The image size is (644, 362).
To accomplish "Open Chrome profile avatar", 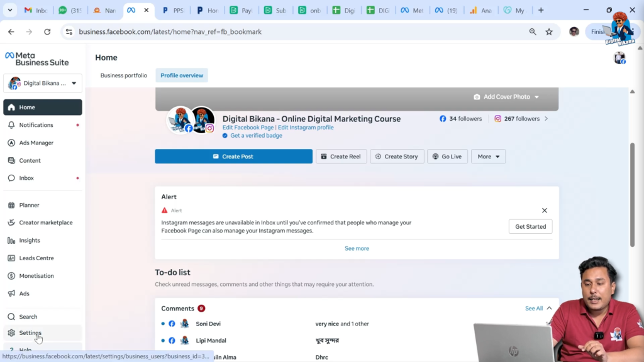I will [574, 31].
